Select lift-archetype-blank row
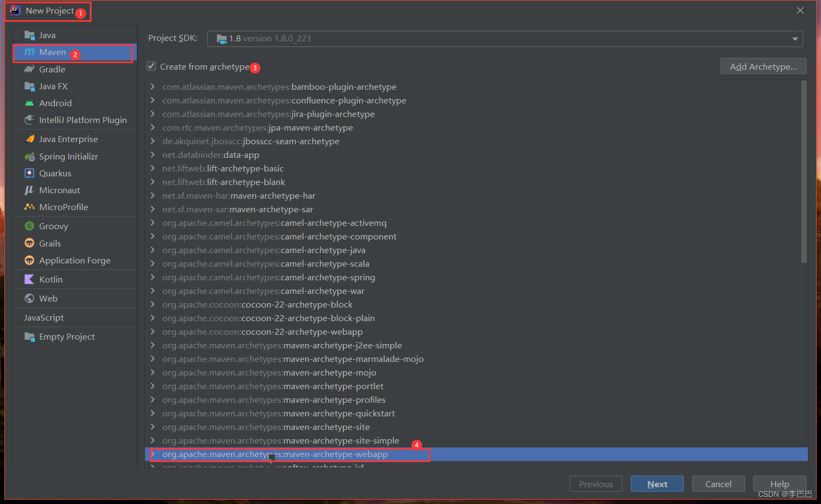Viewport: 821px width, 504px height. click(x=476, y=182)
